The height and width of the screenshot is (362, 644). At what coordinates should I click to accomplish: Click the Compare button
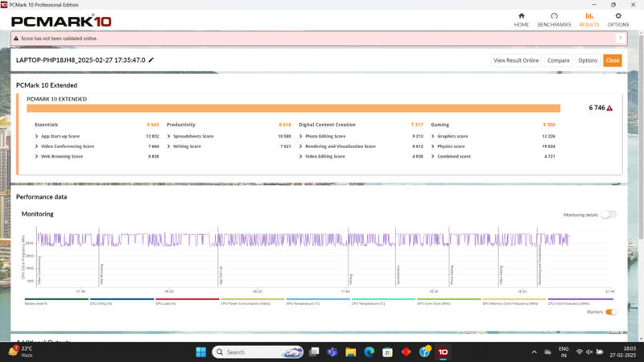click(x=558, y=60)
